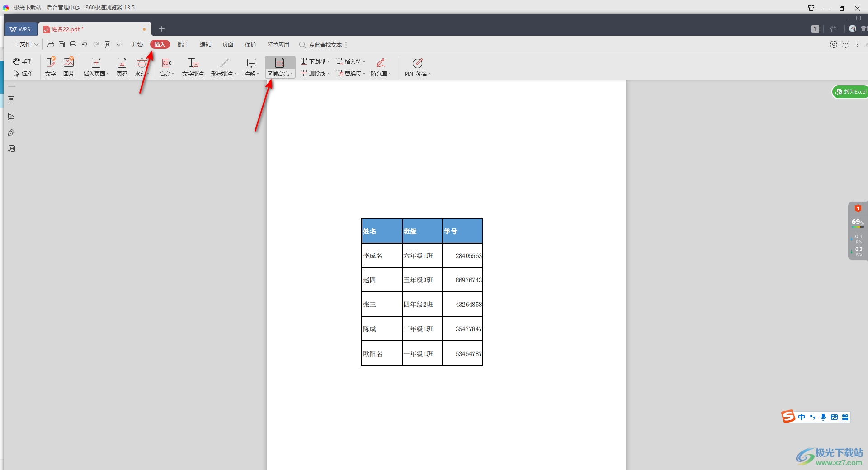Click the 文字 insert text tool
Screen dimensions: 868x470
(x=51, y=67)
